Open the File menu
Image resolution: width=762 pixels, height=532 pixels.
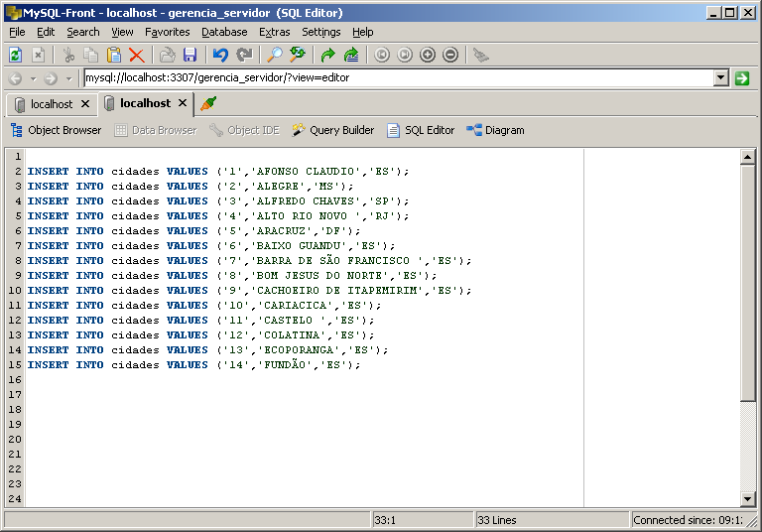(x=17, y=32)
